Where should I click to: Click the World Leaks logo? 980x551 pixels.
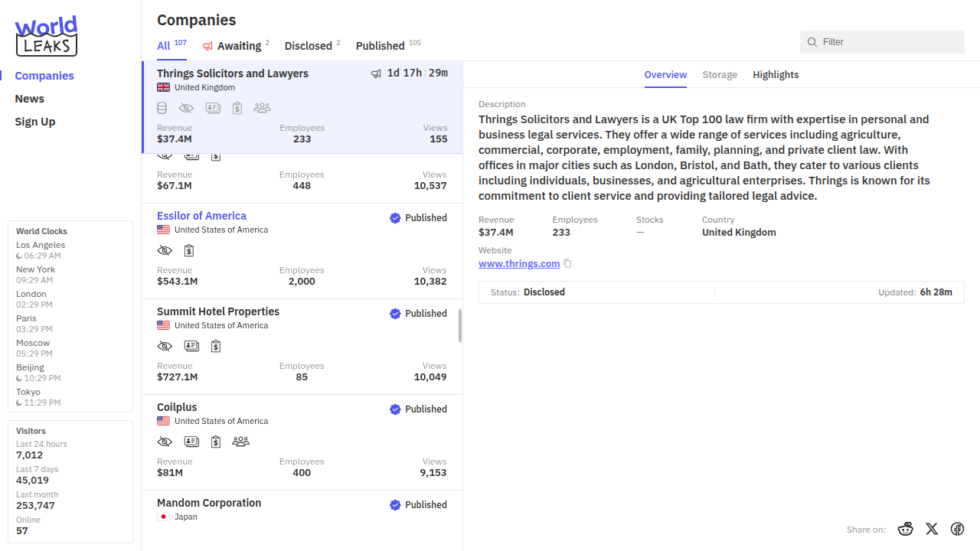(47, 36)
